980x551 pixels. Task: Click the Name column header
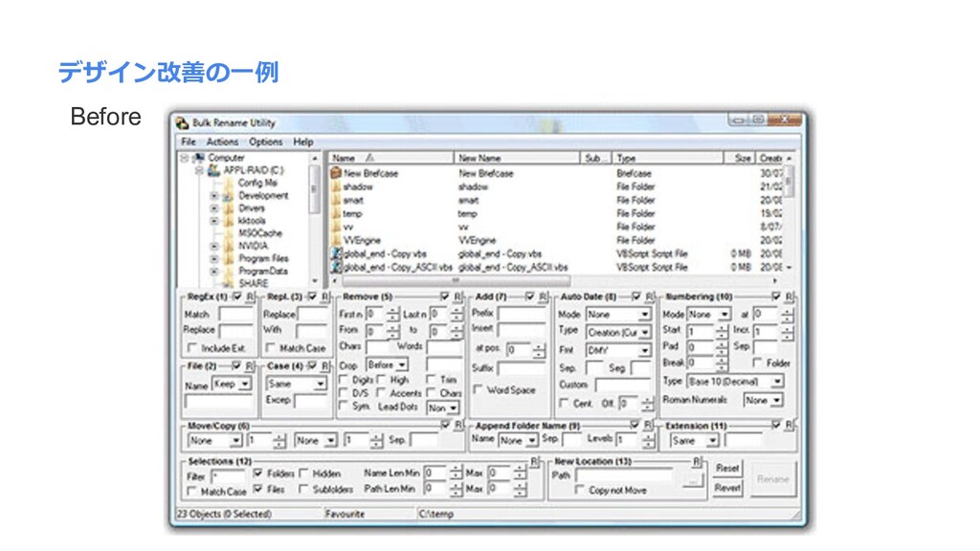[x=390, y=158]
